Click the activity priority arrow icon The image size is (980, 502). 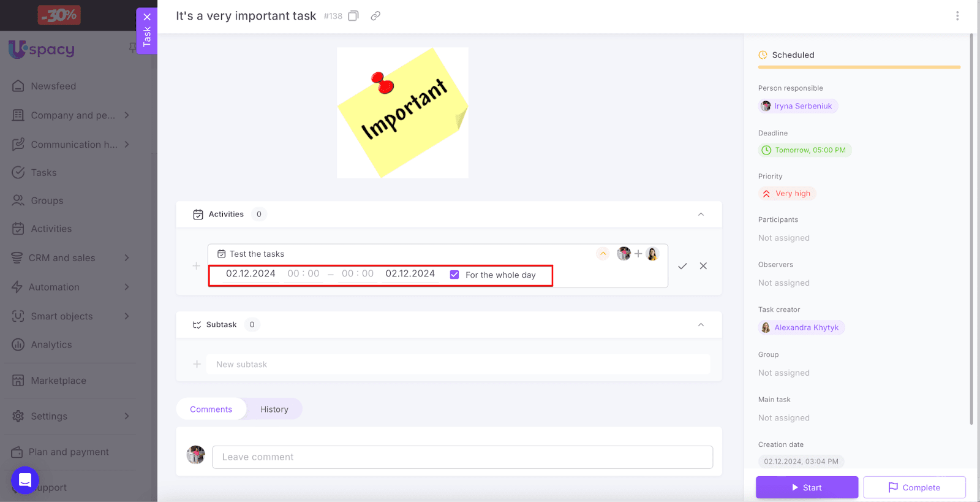(x=603, y=254)
